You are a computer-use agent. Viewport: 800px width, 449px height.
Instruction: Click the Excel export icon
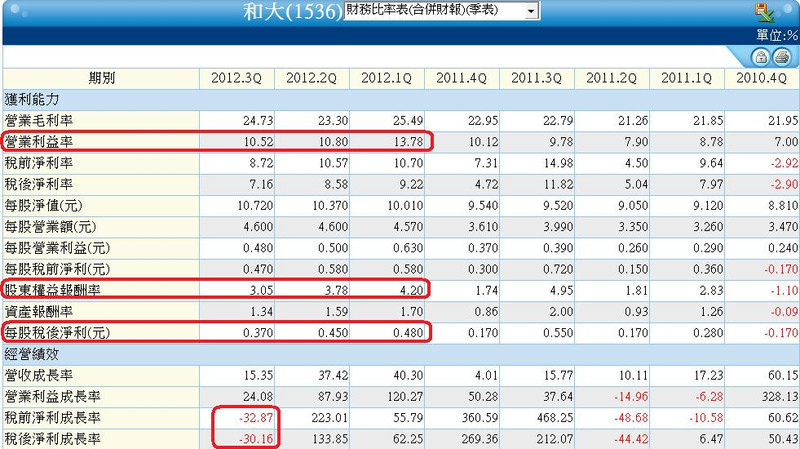[765, 12]
